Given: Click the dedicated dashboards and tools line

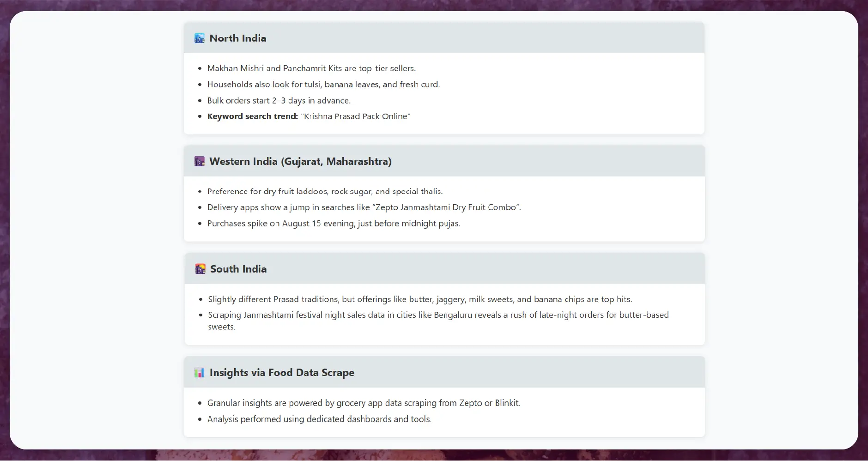Looking at the screenshot, I should [319, 419].
